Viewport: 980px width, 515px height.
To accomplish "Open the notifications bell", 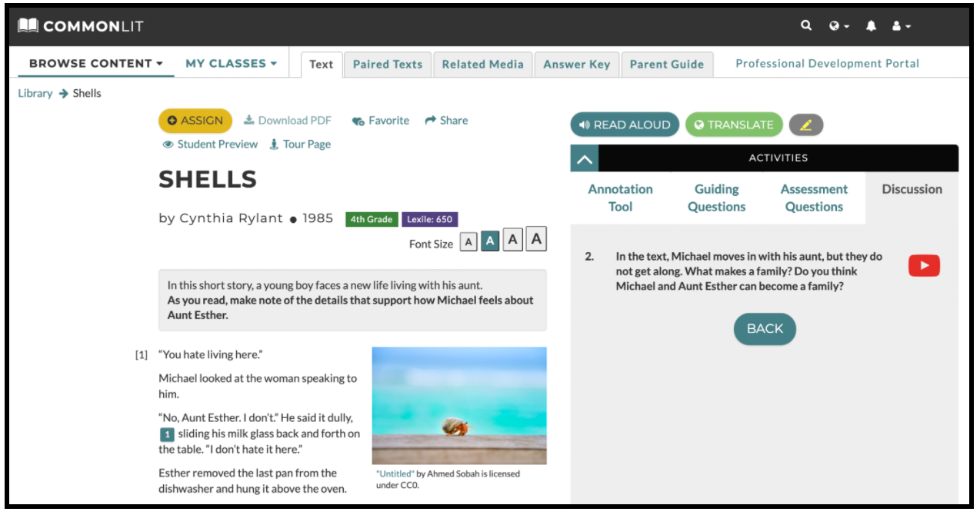I will tap(871, 26).
